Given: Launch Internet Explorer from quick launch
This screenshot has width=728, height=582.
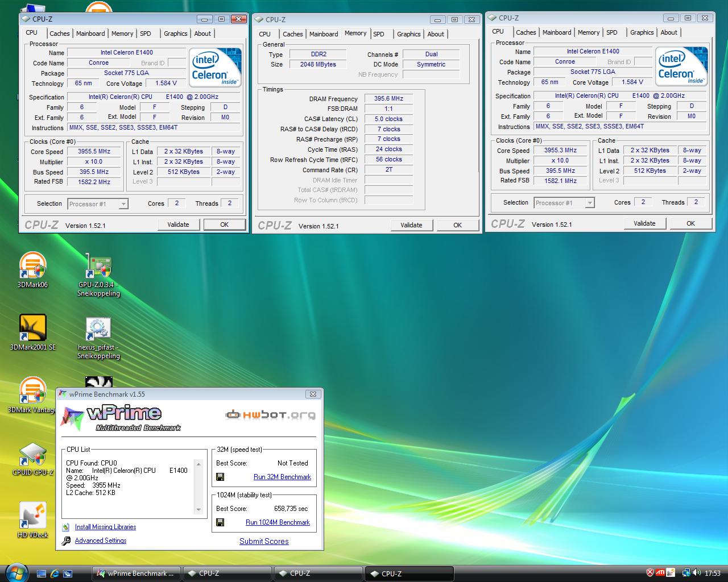Looking at the screenshot, I should coord(55,573).
